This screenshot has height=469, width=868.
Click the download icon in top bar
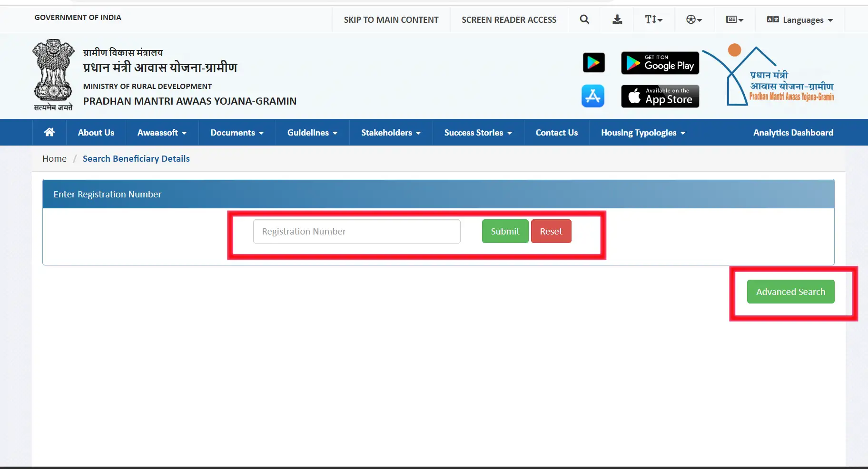point(617,20)
